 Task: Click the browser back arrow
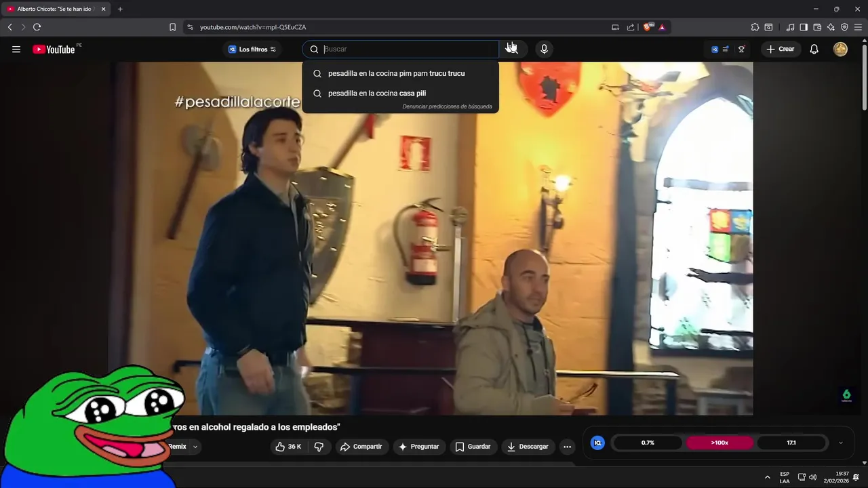click(x=9, y=27)
